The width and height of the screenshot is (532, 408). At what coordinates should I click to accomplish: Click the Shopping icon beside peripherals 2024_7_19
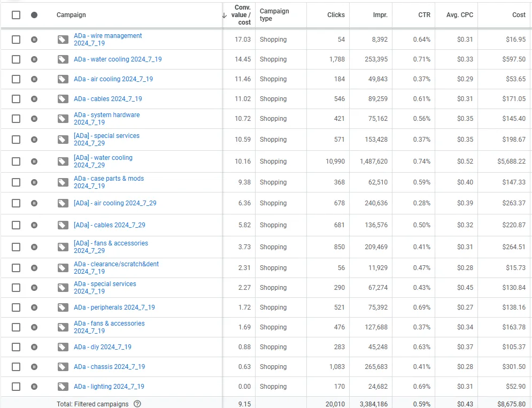[x=63, y=307]
